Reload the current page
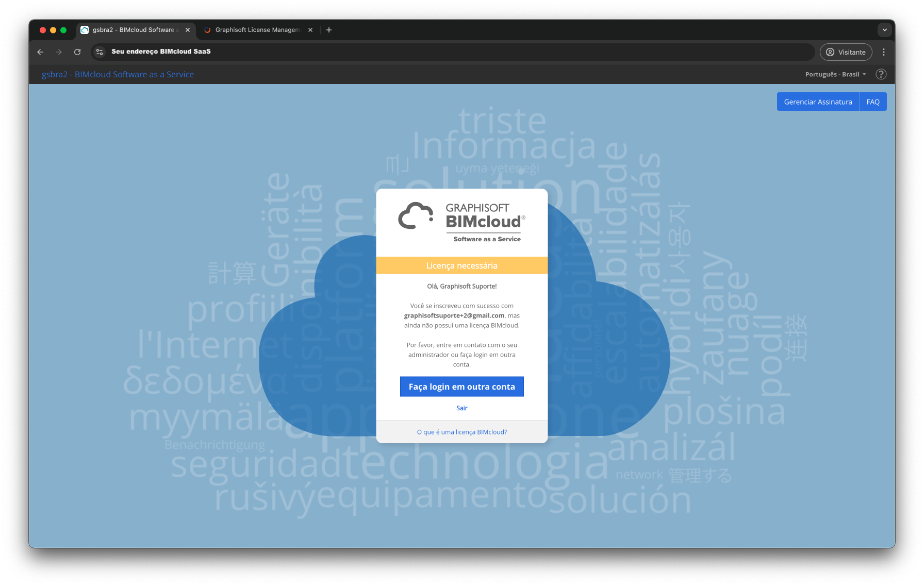 [x=77, y=52]
